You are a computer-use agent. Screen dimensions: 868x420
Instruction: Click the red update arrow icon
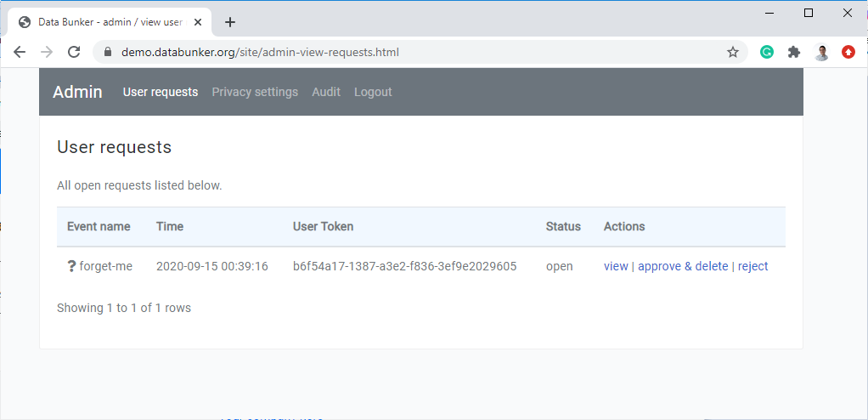click(x=848, y=52)
